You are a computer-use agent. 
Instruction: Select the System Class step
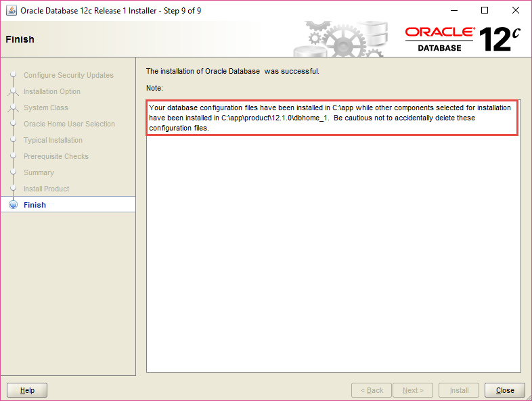(x=46, y=108)
